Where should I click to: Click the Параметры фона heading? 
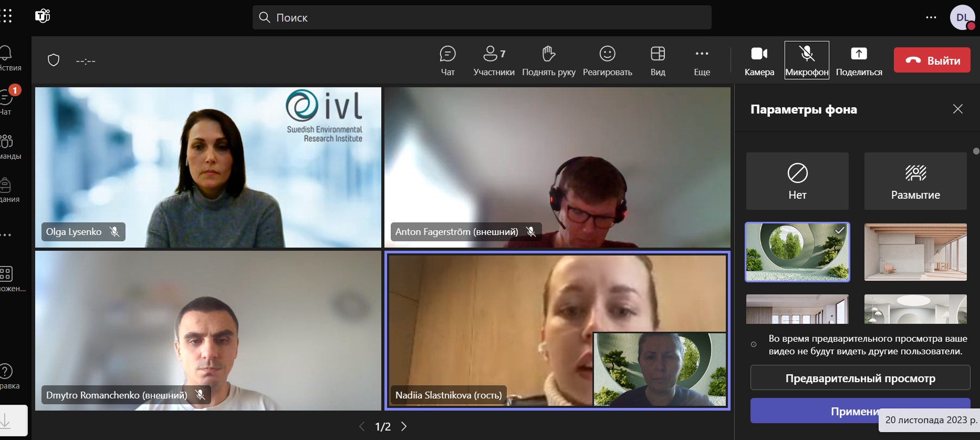[x=804, y=109]
